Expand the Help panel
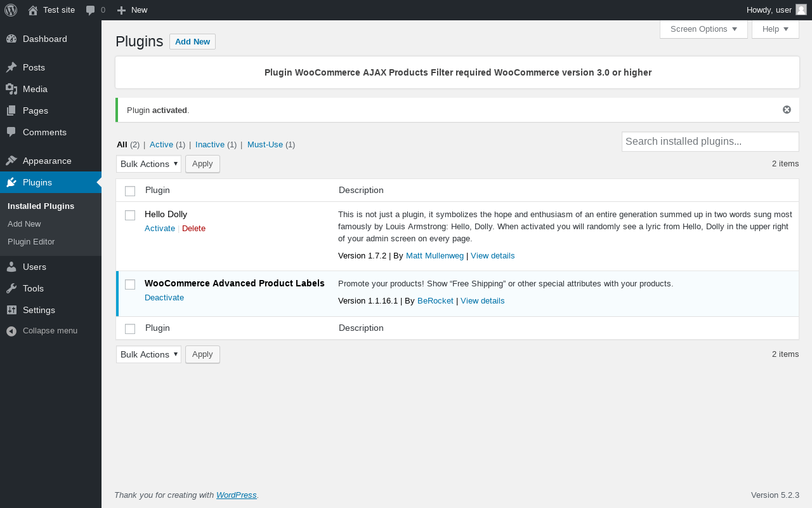Viewport: 812px width, 508px height. tap(775, 29)
